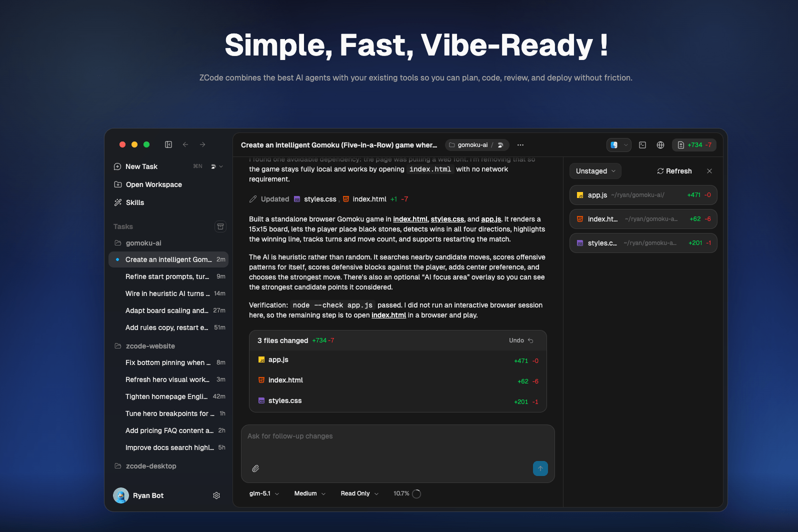Click the Open Workspace folder-plus icon
Screen dimensions: 798x532
118,184
